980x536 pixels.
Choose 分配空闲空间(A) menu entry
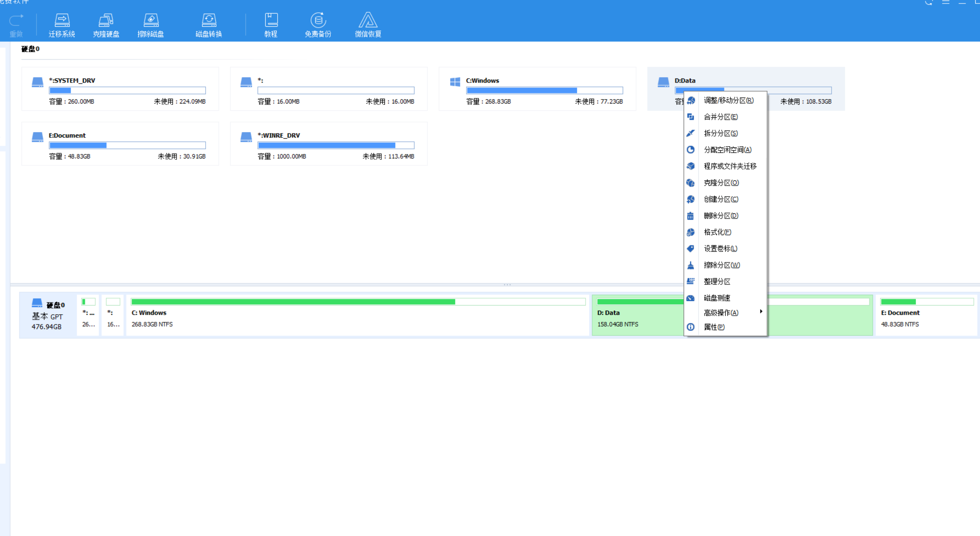pos(726,150)
